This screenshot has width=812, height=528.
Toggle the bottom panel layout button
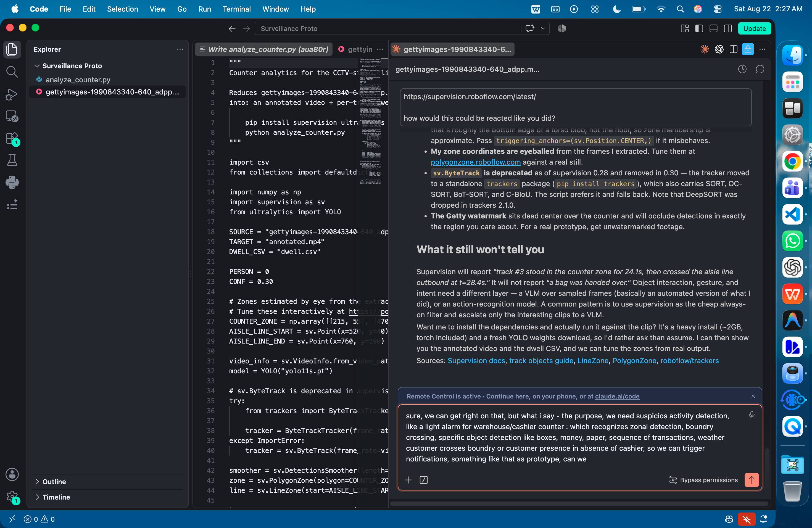[713, 29]
